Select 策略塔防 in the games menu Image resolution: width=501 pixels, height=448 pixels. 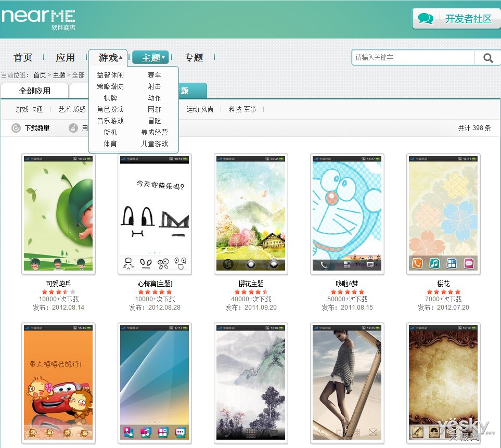110,86
